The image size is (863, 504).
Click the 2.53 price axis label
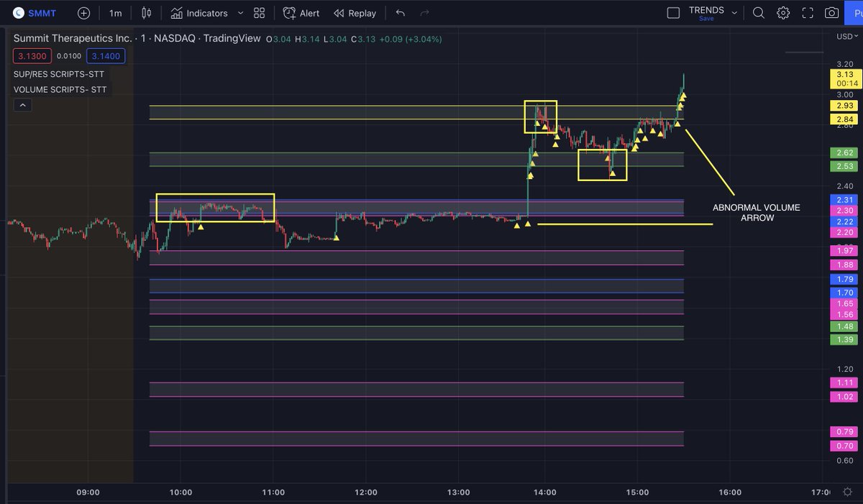click(x=844, y=166)
